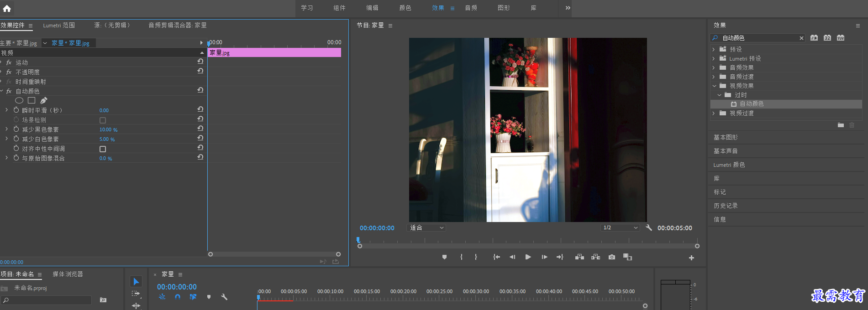Select the pink 家里.jpg clip bar
Image resolution: width=868 pixels, height=310 pixels.
[x=274, y=52]
